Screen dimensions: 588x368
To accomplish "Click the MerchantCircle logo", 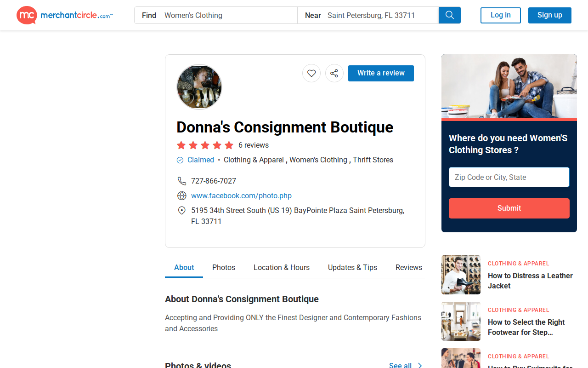I will click(x=65, y=15).
